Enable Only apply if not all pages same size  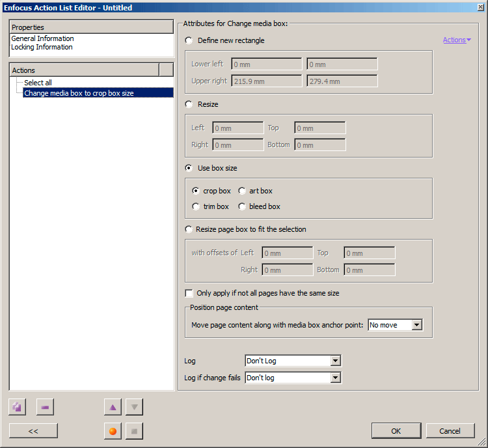pyautogui.click(x=189, y=293)
